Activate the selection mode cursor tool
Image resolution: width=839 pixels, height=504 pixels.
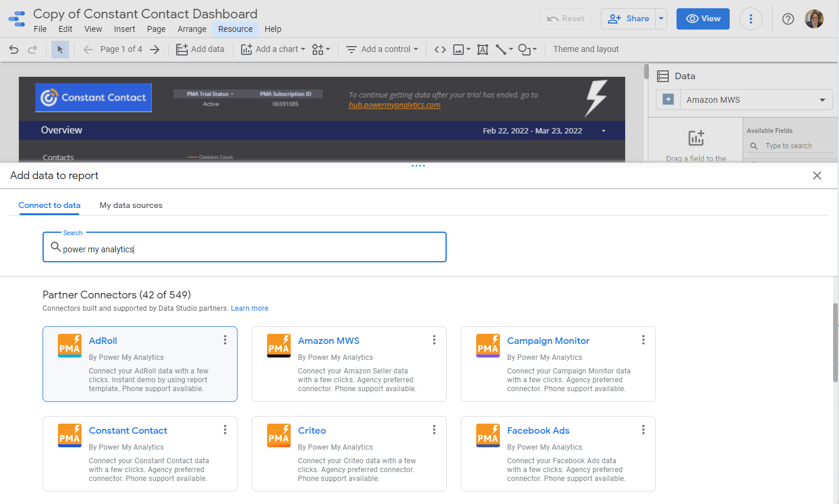60,50
